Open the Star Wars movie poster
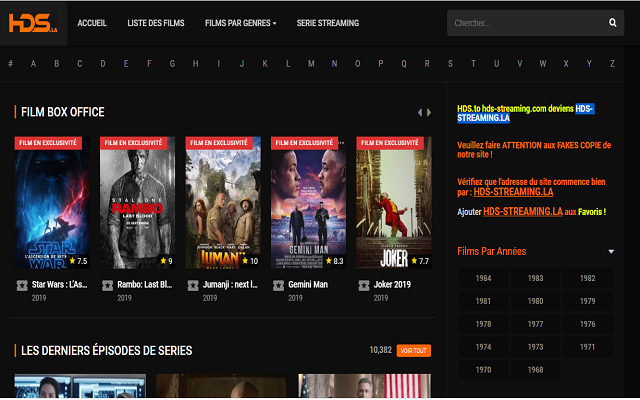The height and width of the screenshot is (400, 640). click(52, 202)
